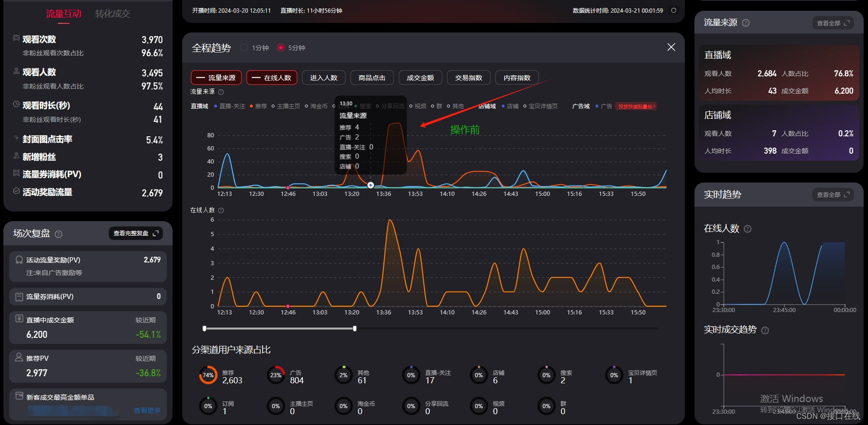Switch to the 流量互动 tab
The width and height of the screenshot is (868, 425).
(64, 14)
